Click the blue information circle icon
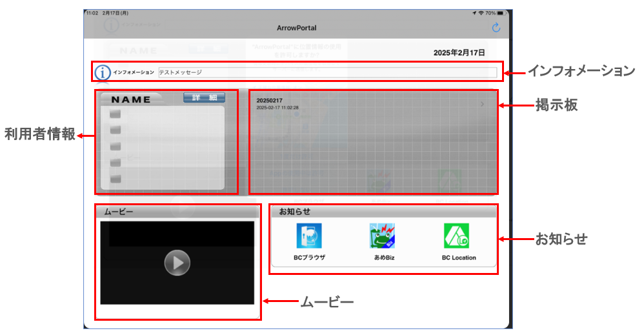This screenshot has width=644, height=333. [102, 72]
